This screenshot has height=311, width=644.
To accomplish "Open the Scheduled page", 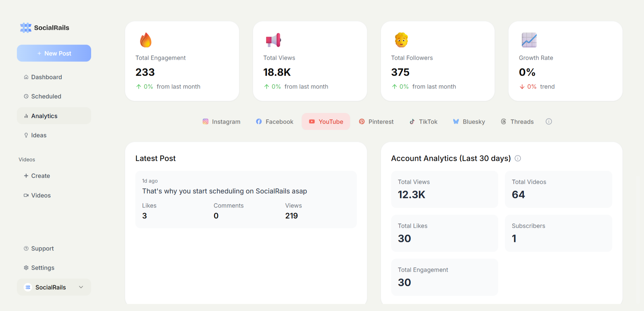I will tap(54, 96).
